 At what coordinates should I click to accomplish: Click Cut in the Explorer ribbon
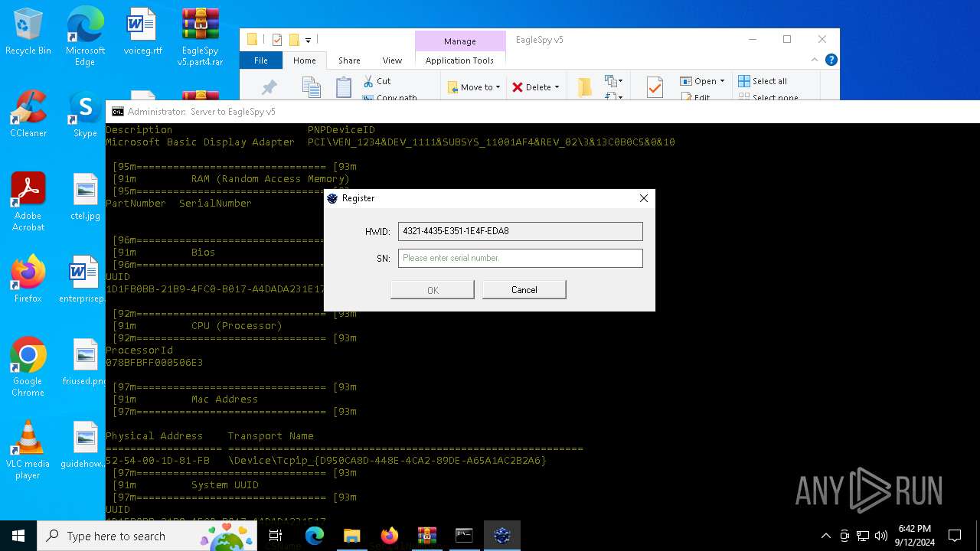pos(377,80)
